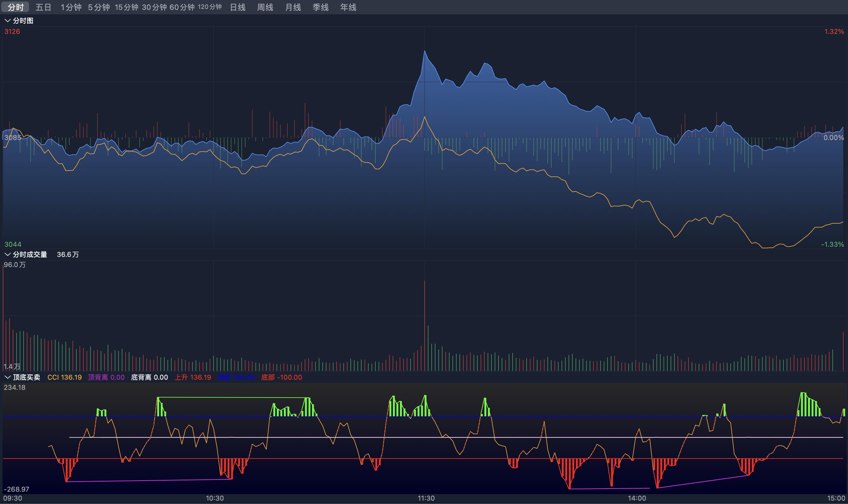Viewport: 848px width, 504px height.
Task: Click the 底部 -100.00 legend label
Action: pos(281,377)
